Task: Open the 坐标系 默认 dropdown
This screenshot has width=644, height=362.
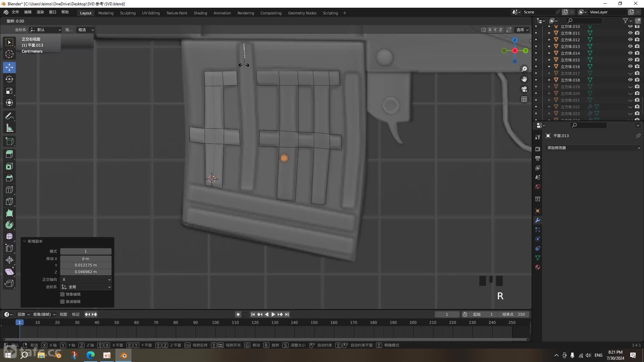Action: (x=45, y=30)
